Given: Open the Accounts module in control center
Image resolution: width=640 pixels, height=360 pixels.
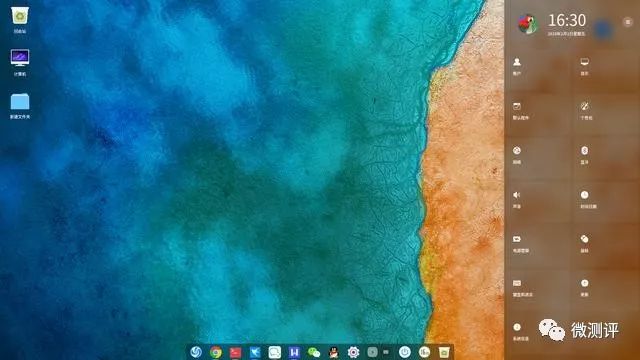Looking at the screenshot, I should point(517,66).
